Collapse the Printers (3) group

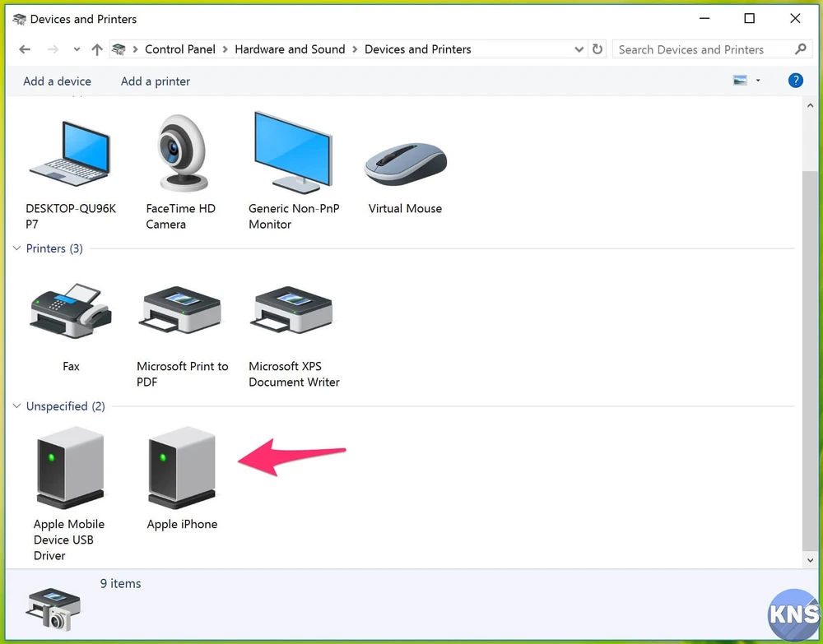(16, 248)
